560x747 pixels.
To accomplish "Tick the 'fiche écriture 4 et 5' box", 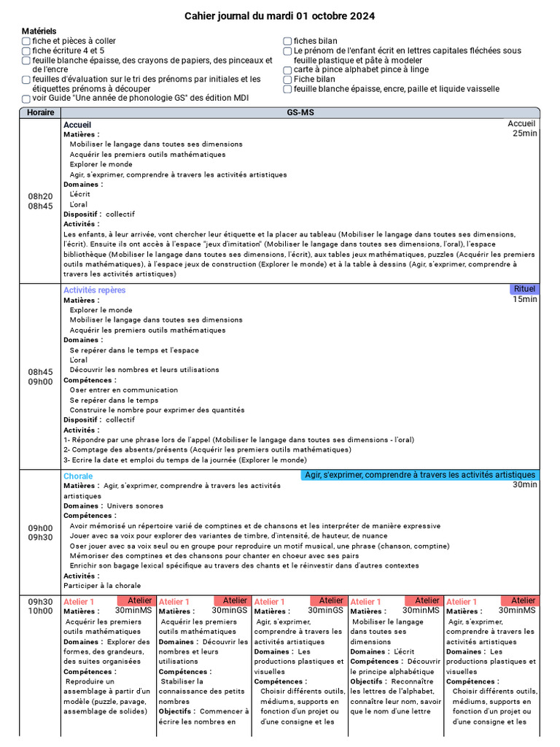I will pos(26,51).
